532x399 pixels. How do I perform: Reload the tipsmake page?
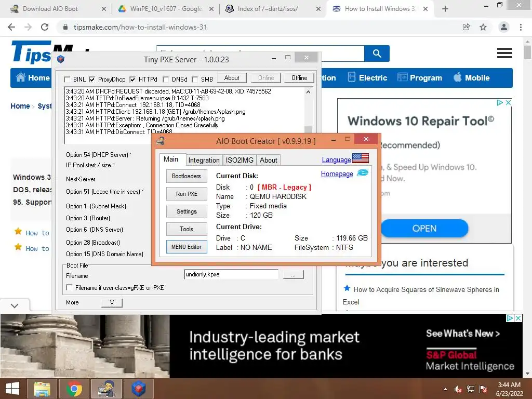point(45,27)
